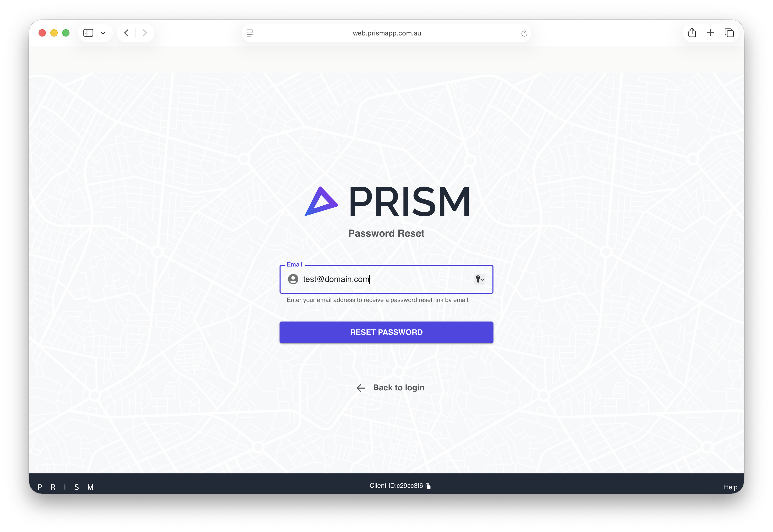Open Help from the footer
Image resolution: width=773 pixels, height=532 pixels.
731,487
